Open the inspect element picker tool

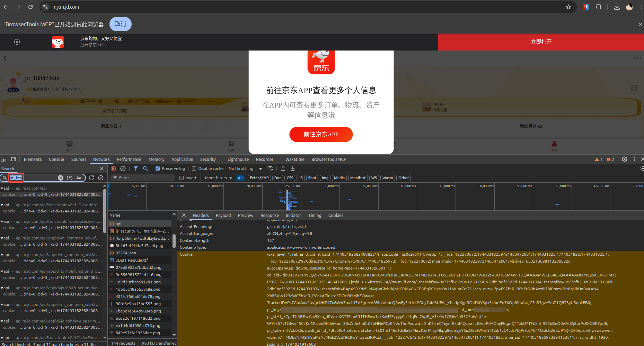coord(4,159)
